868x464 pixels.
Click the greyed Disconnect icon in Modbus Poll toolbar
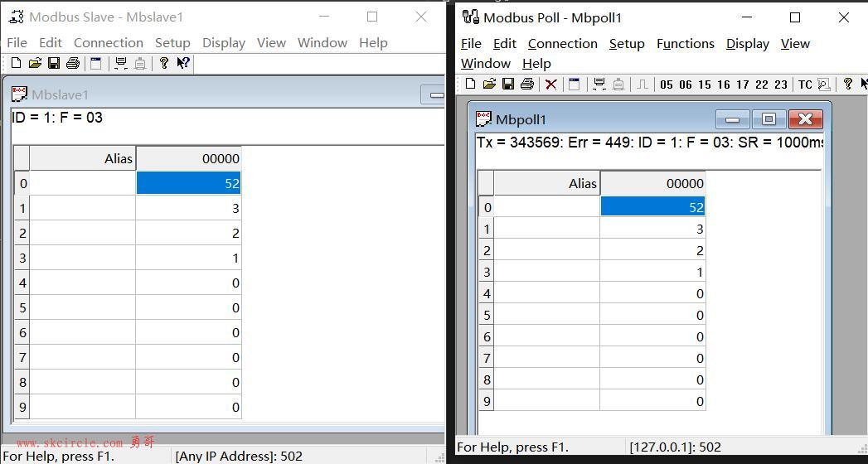tap(618, 85)
